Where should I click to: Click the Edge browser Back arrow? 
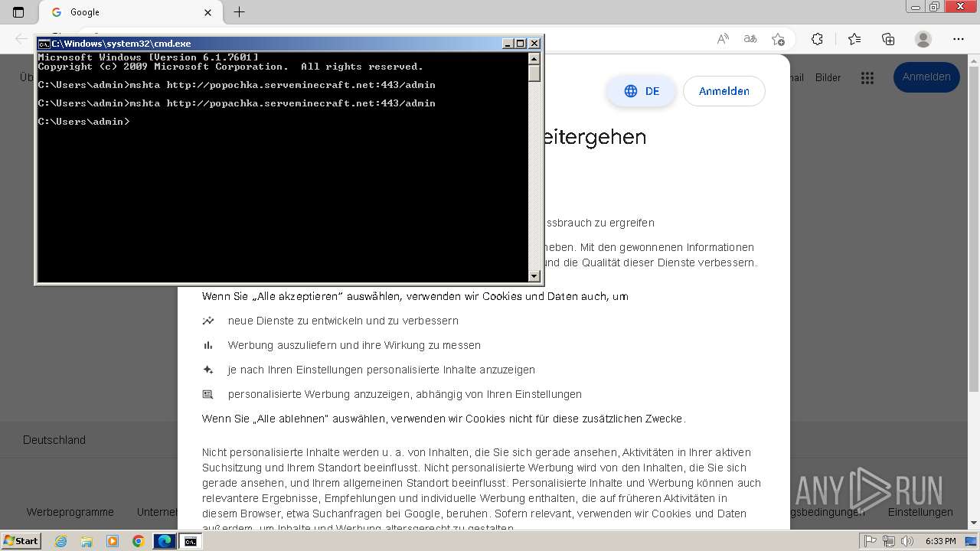click(21, 39)
